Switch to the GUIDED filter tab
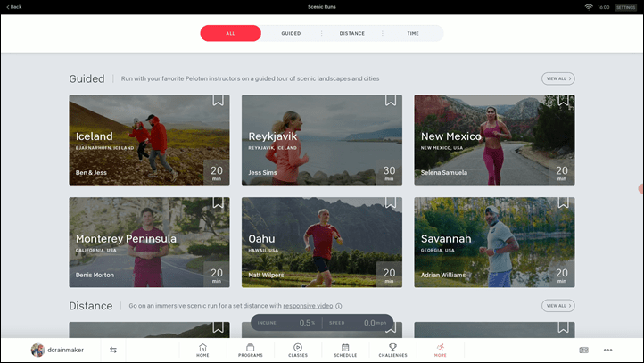This screenshot has height=363, width=644. pos(291,33)
